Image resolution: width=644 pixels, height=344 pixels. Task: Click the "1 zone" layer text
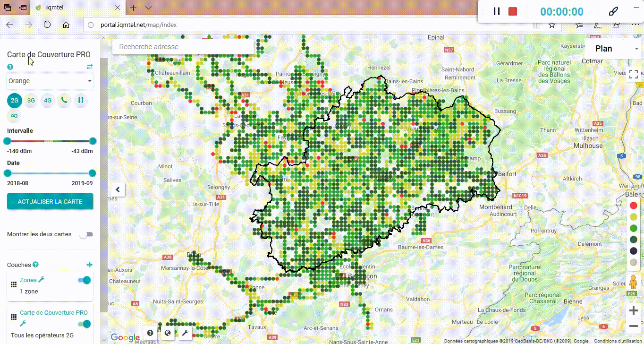click(29, 292)
